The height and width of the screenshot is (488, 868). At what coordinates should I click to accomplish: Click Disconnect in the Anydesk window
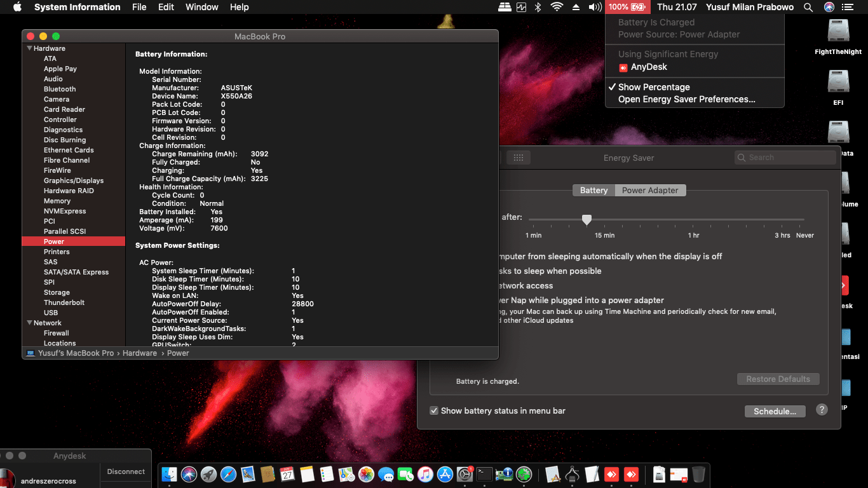(126, 471)
